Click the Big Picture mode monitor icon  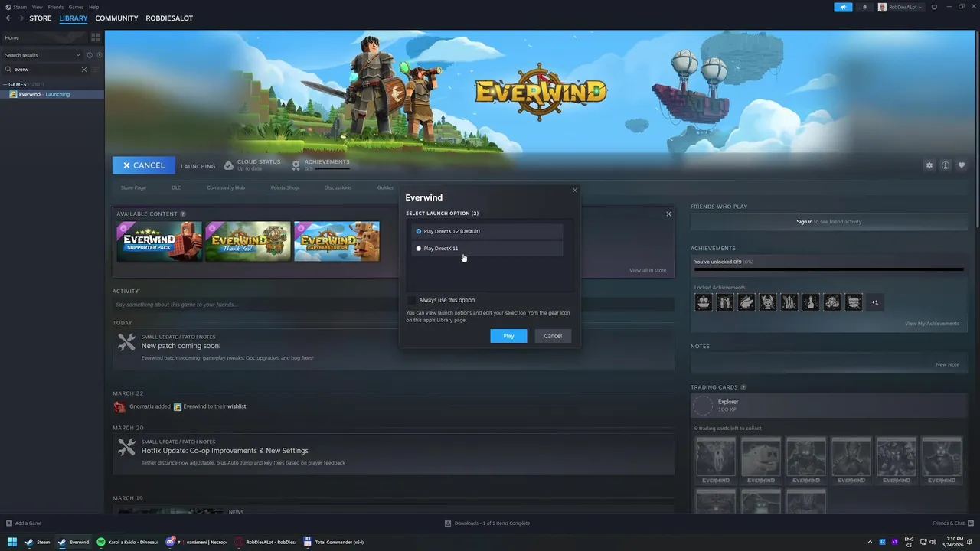[x=934, y=7]
